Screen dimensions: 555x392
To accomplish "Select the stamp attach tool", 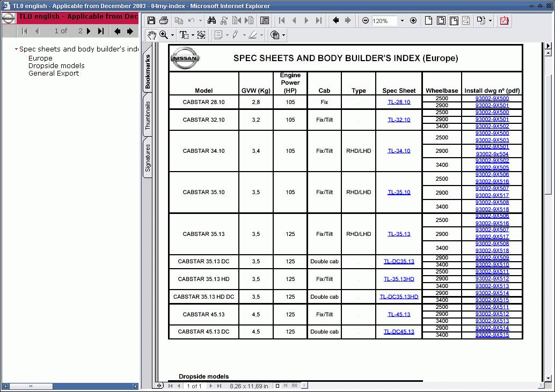I will coord(275,35).
